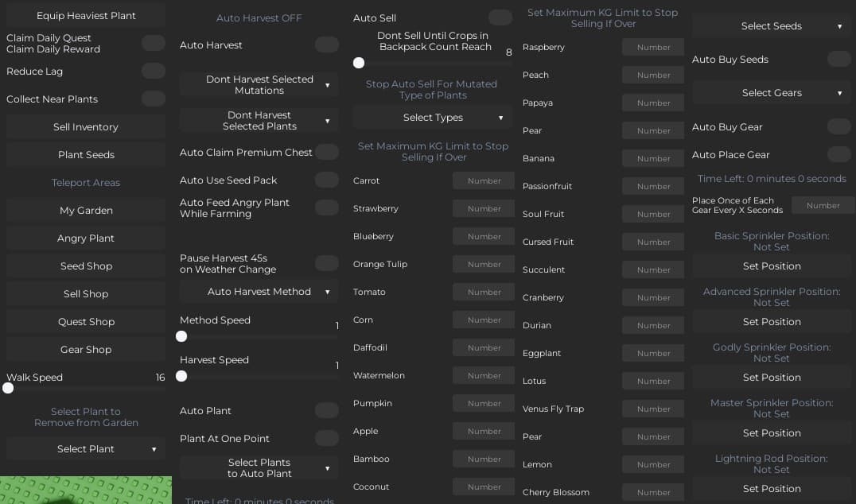Turn on Auto Buy Seeds
The height and width of the screenshot is (504, 856).
point(839,59)
